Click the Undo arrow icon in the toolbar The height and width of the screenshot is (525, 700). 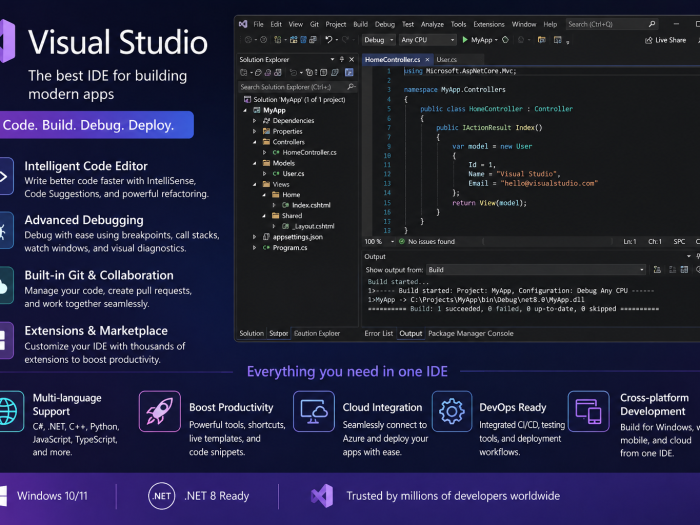point(329,40)
